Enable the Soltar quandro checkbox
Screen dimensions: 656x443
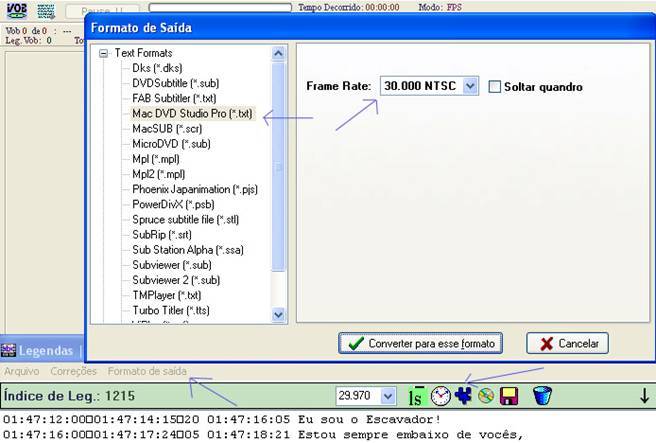(x=495, y=87)
